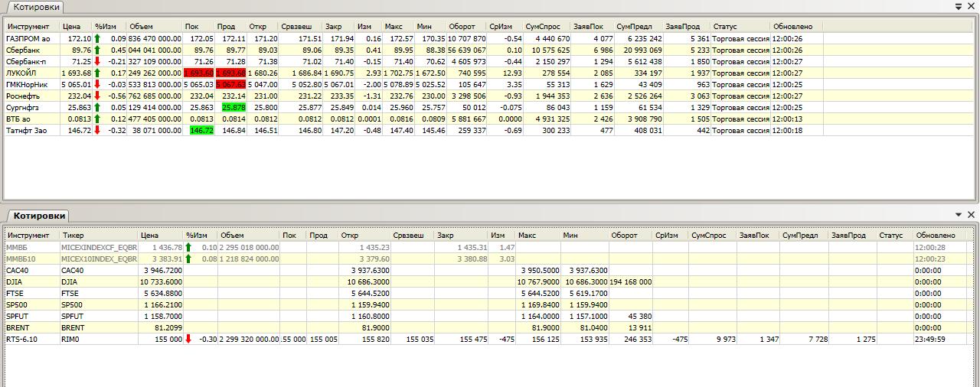Click the green up arrow in the ВТБ ао row
The image size is (980, 387).
[97, 119]
